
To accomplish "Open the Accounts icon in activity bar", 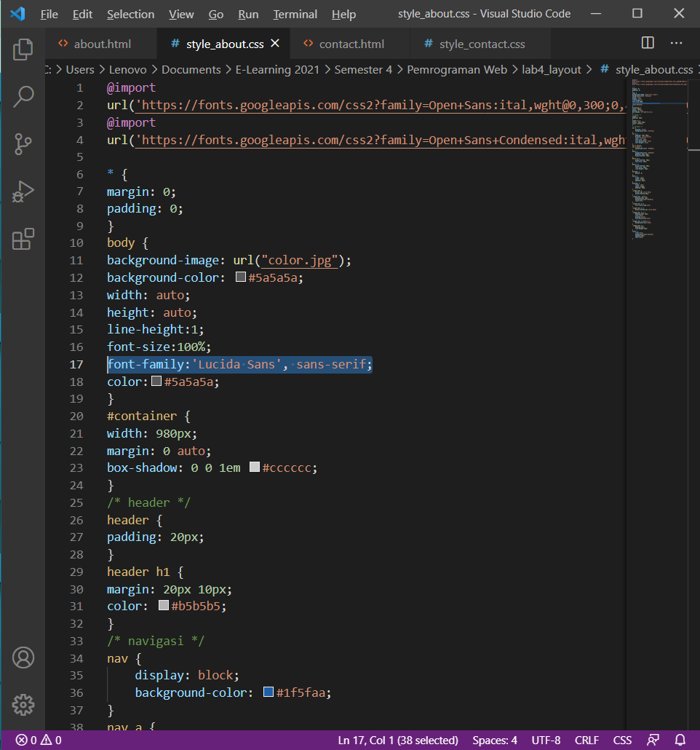I will pos(23,658).
